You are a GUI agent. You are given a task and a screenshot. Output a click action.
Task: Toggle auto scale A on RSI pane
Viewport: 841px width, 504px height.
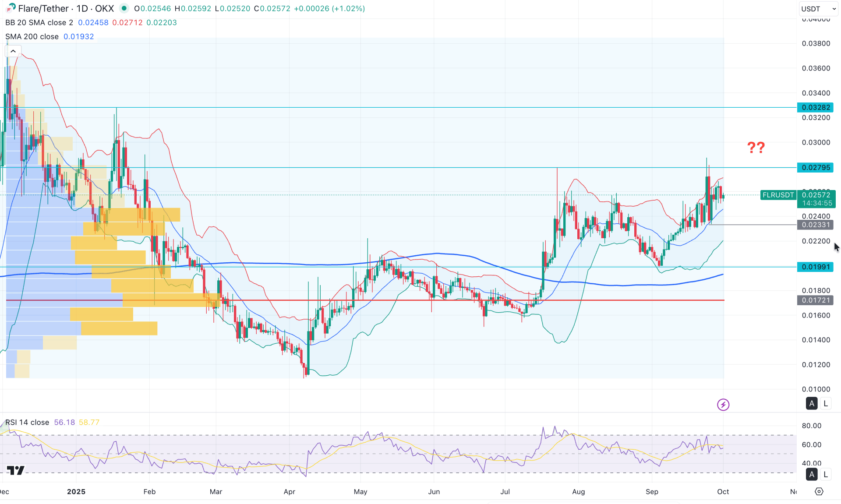[812, 474]
